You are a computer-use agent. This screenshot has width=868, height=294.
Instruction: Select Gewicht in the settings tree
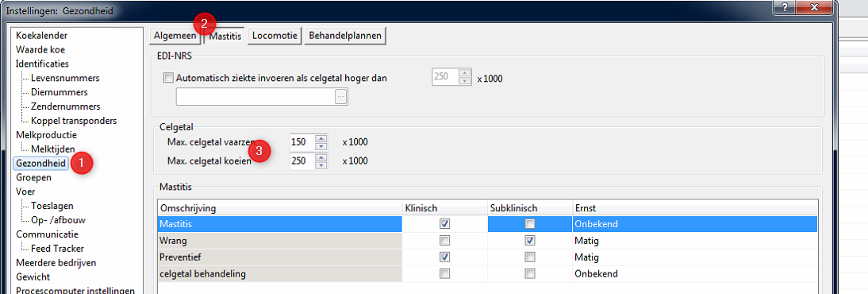click(33, 277)
